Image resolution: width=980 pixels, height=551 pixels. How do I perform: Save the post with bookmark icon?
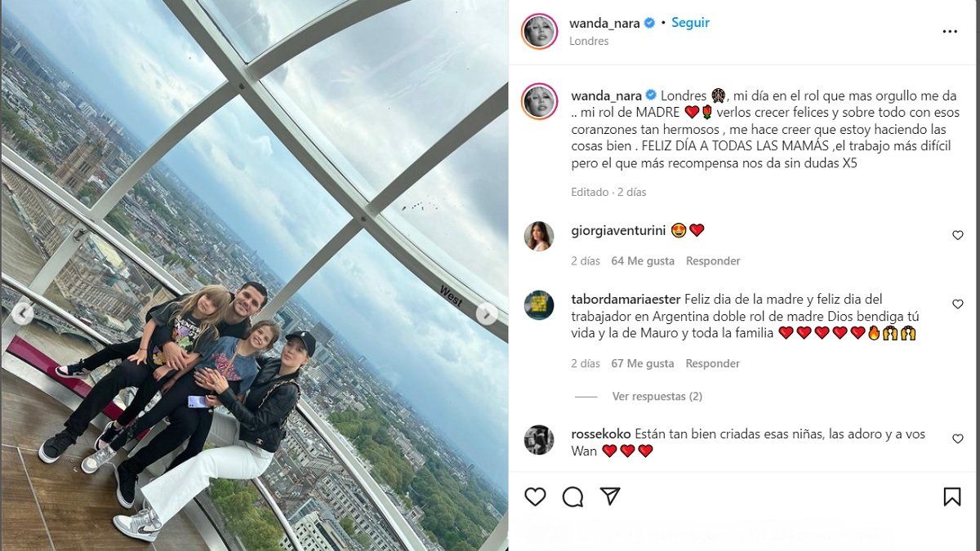pyautogui.click(x=952, y=496)
